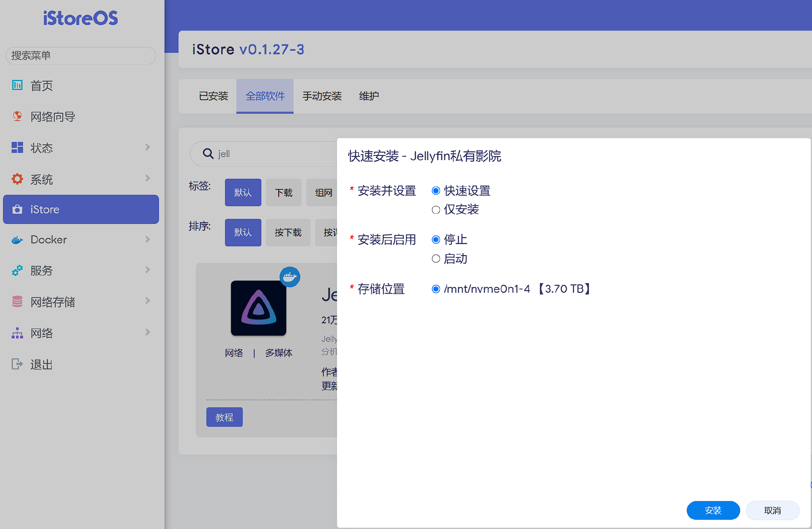Click 退出 to log out

click(x=81, y=364)
